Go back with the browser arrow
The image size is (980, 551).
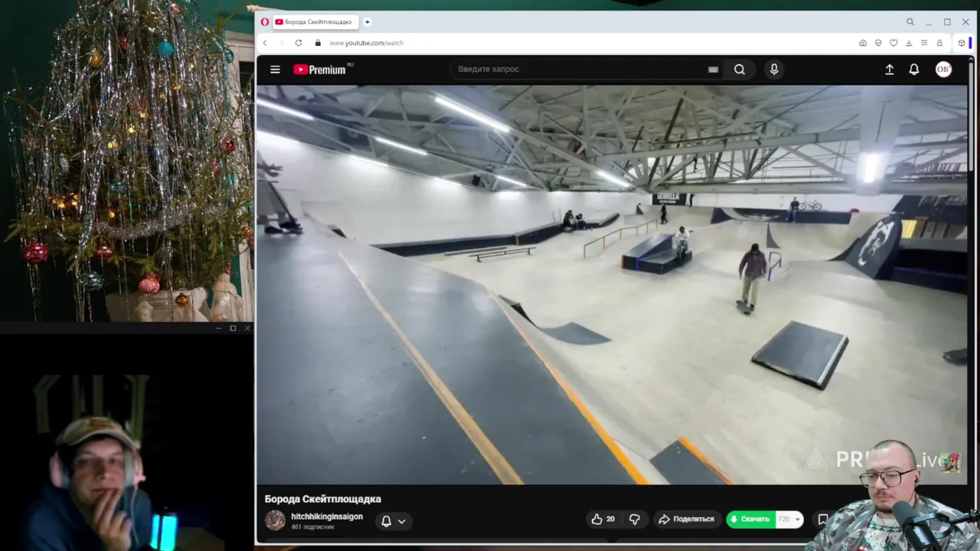tap(265, 43)
